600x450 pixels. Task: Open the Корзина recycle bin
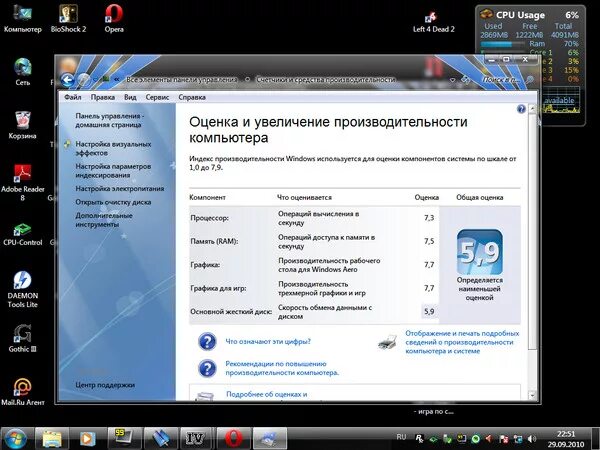point(23,125)
